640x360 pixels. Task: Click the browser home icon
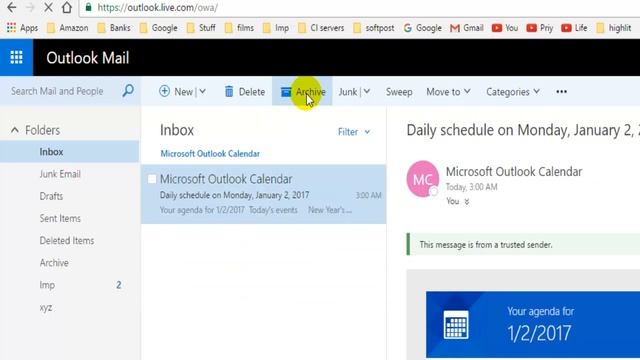point(67,7)
